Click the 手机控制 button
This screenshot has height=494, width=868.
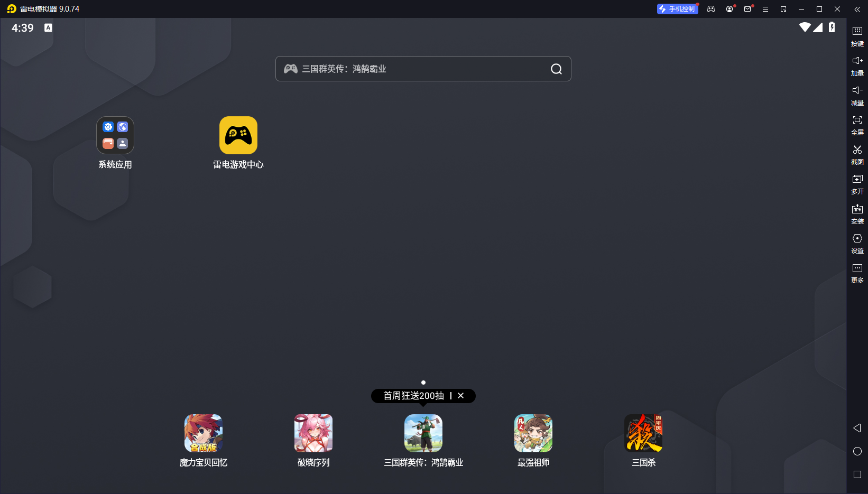pos(677,9)
